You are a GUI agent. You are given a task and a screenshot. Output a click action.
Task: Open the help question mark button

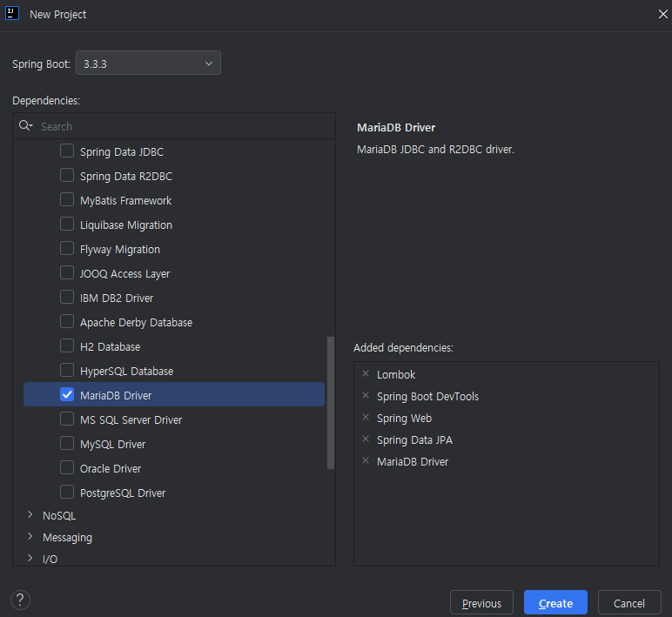(20, 600)
